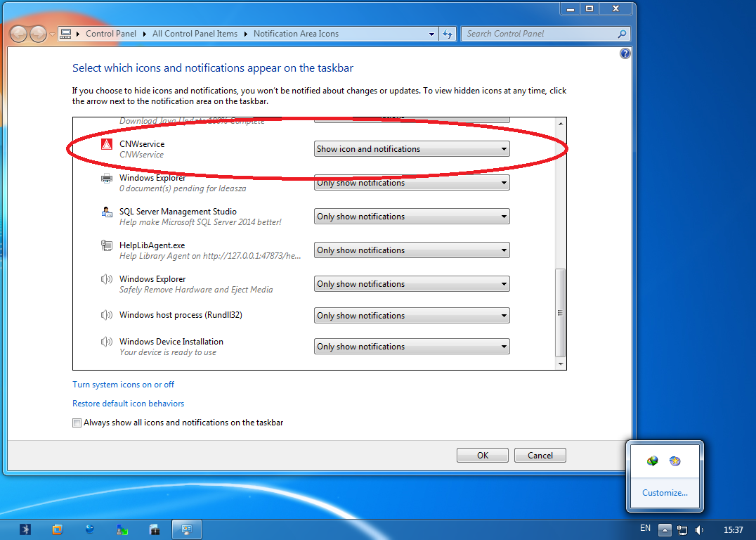Click the list scroll up arrow
The image size is (756, 540).
click(560, 124)
